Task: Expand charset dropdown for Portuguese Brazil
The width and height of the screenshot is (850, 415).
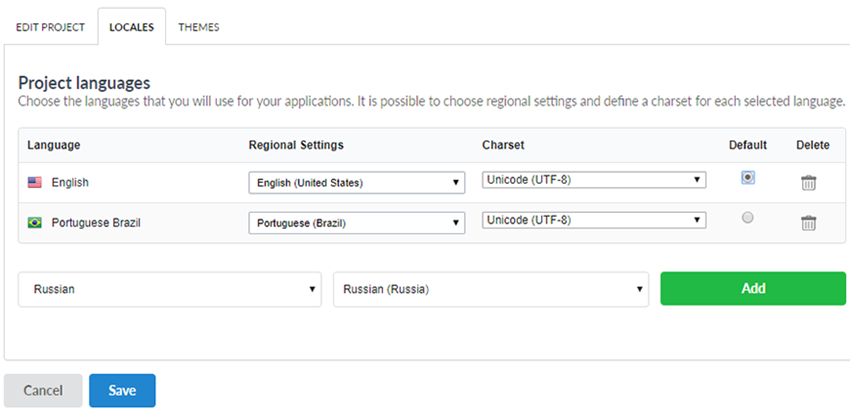Action: tap(594, 220)
